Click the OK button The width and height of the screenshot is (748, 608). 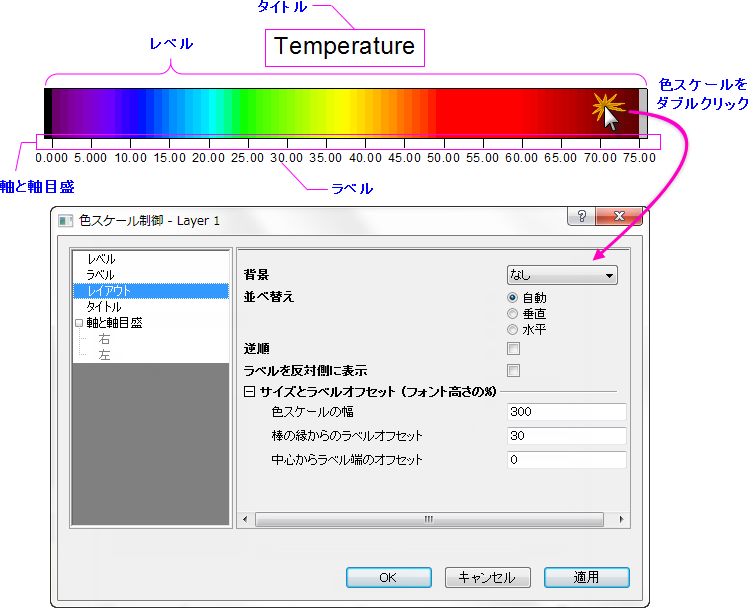[x=389, y=577]
